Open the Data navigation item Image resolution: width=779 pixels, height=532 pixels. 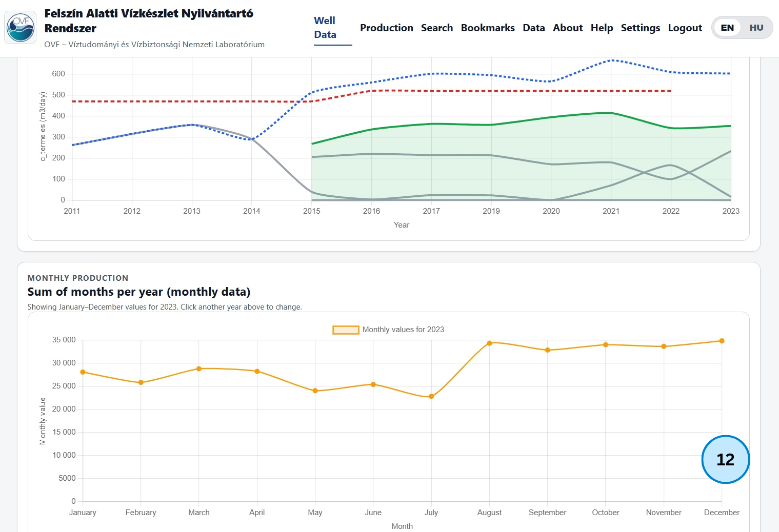533,28
